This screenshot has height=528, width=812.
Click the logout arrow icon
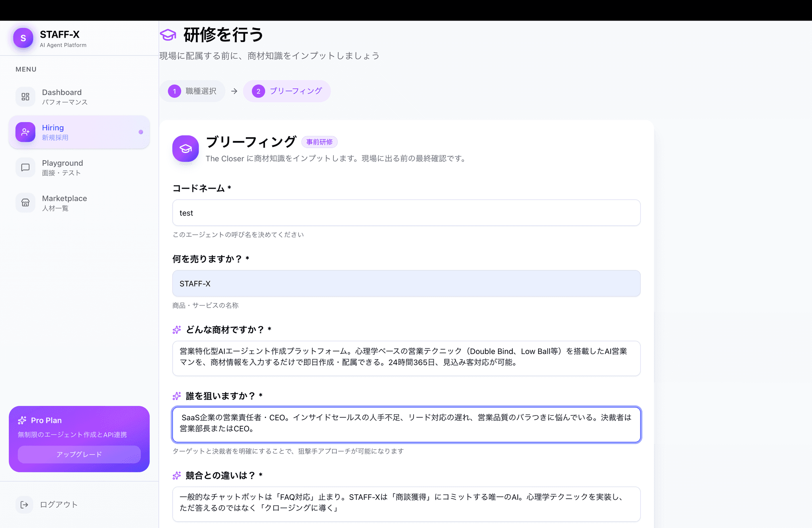tap(25, 505)
